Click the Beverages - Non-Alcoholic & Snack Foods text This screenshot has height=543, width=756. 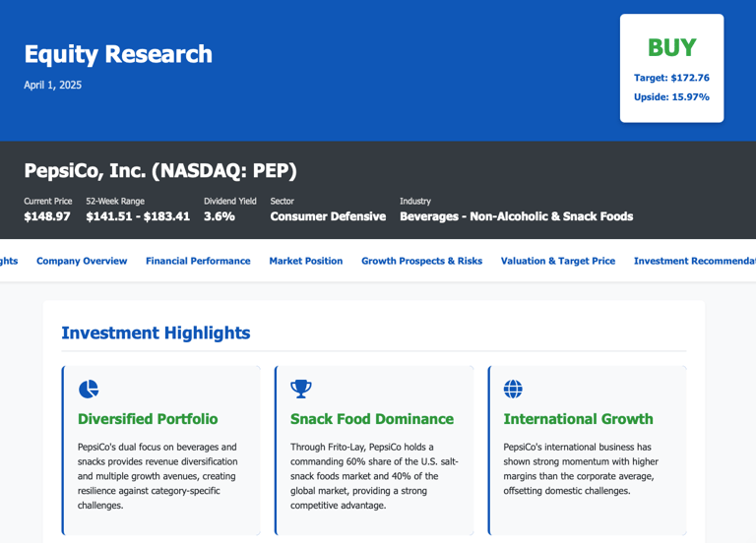click(517, 216)
